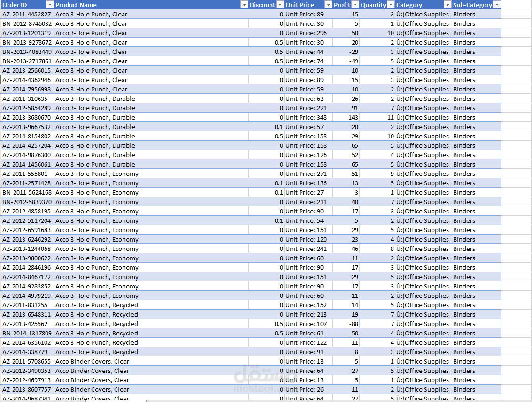Select cell BN-2013-4083449

tap(28, 52)
